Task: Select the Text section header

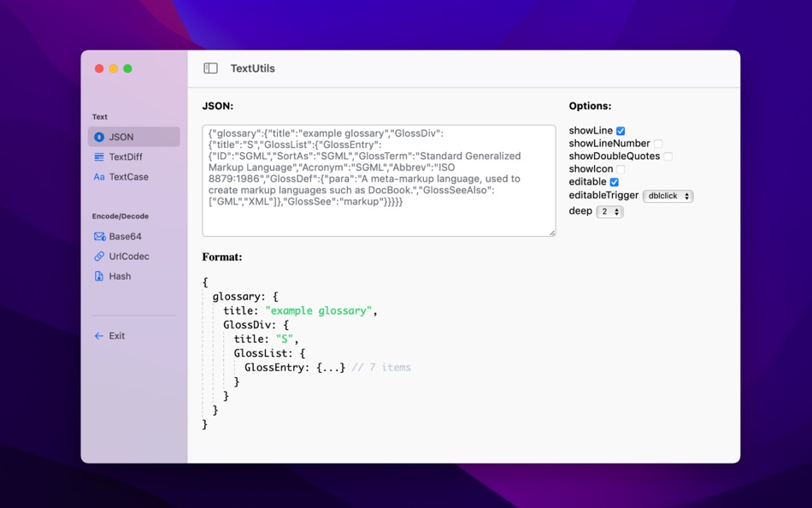Action: pyautogui.click(x=99, y=116)
